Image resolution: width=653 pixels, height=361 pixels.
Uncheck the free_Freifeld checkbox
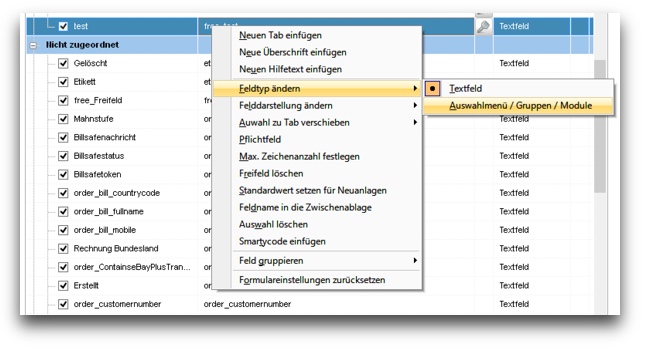point(63,100)
